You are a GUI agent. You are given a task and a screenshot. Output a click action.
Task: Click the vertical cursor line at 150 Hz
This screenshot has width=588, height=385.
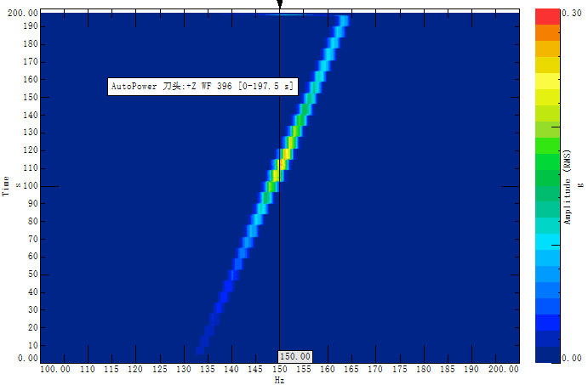279,224
